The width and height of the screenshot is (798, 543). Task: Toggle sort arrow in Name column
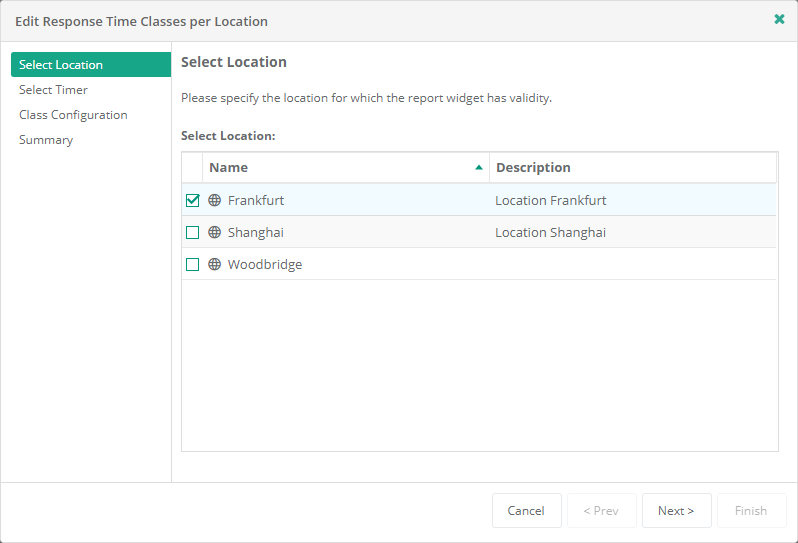pyautogui.click(x=479, y=167)
